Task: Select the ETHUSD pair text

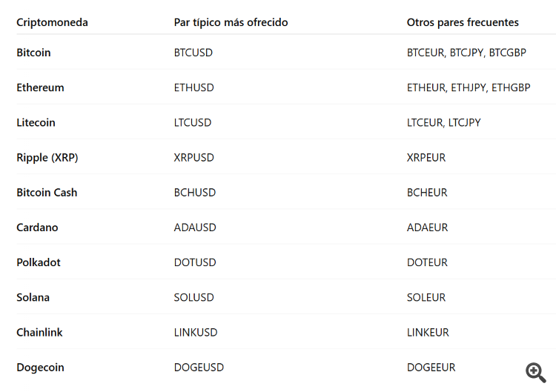Action: (194, 87)
